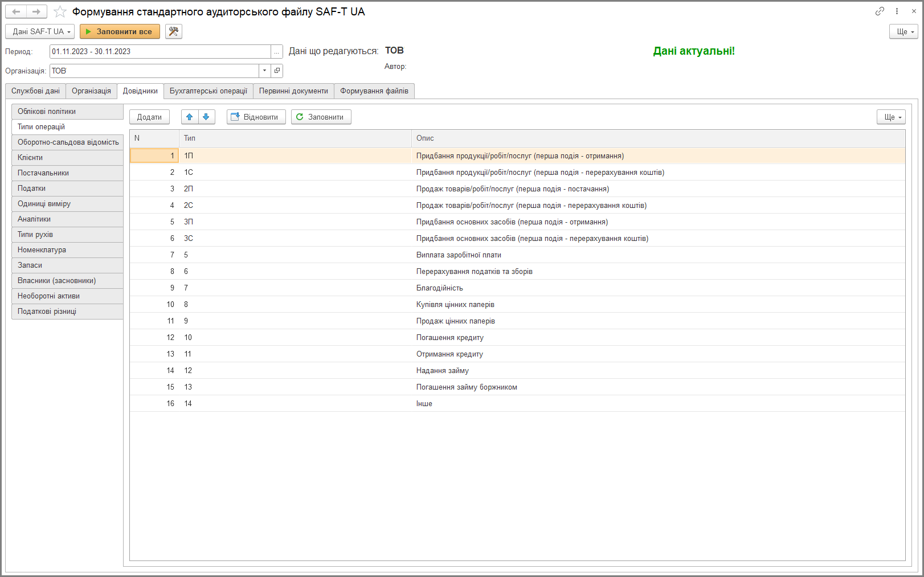Select the 'Благодійність' row
Image resolution: width=924 pixels, height=577 pixels.
point(517,288)
